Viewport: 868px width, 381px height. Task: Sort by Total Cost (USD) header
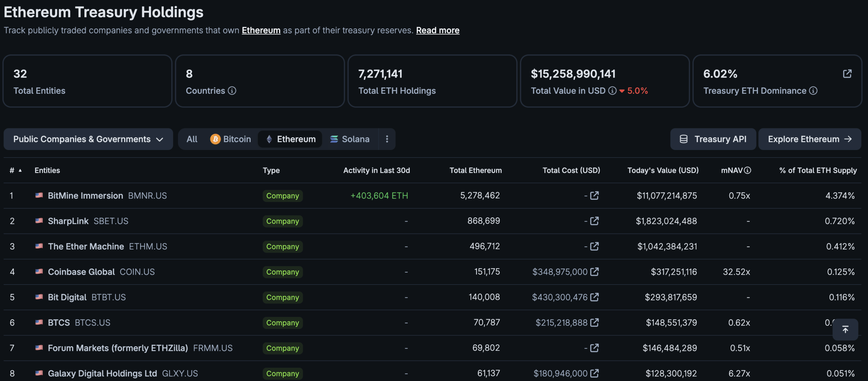pos(571,170)
